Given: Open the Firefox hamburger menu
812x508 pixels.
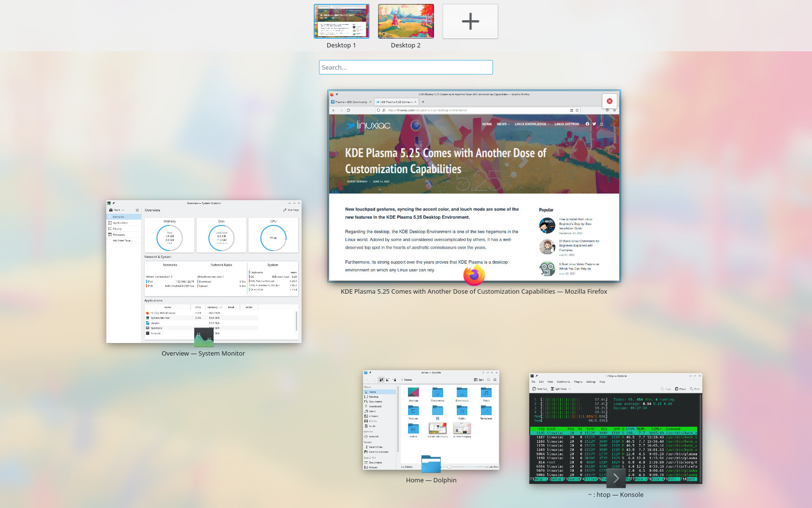Looking at the screenshot, I should 614,110.
